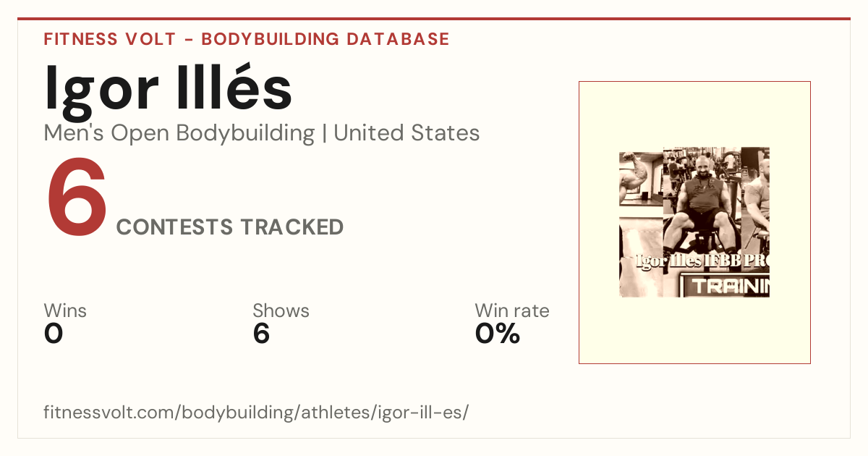Open the Fitness Volt Bodybuilding Database header
868x456 pixels.
click(247, 39)
